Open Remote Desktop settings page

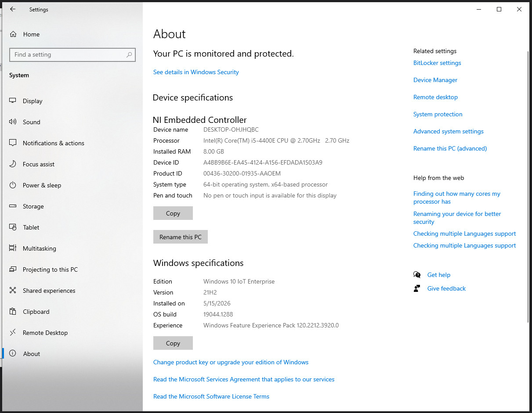pos(45,333)
